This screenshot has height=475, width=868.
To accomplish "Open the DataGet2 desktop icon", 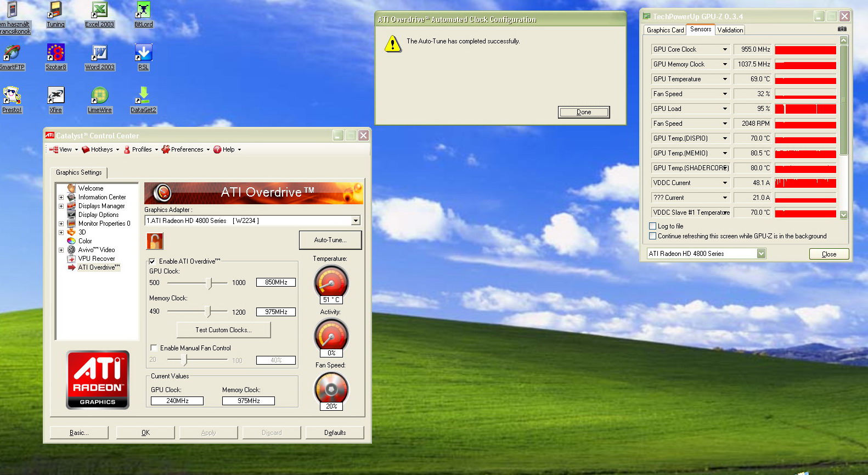I will [x=143, y=100].
